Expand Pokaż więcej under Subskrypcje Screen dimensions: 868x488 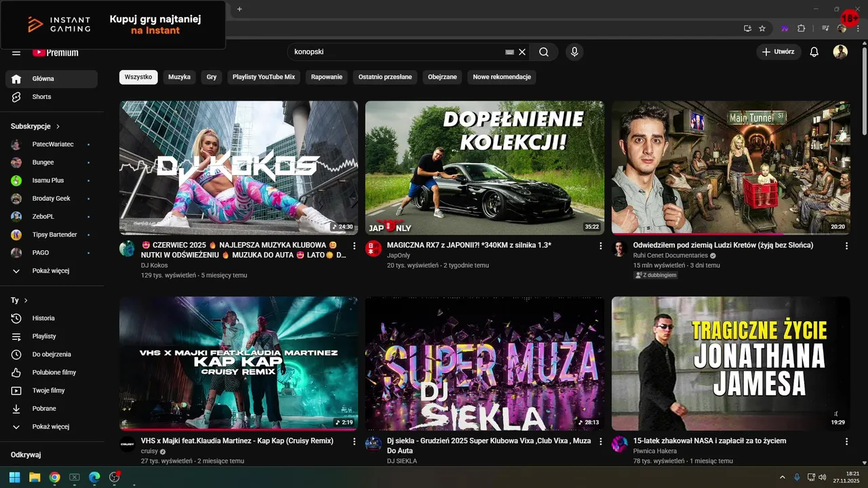(52, 270)
